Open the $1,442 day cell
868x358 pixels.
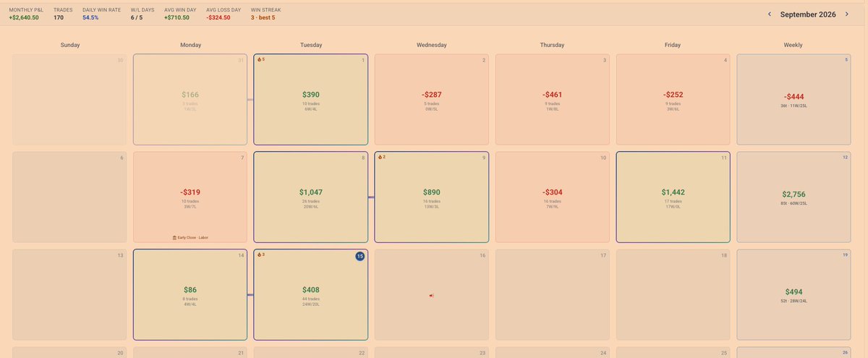click(x=673, y=197)
